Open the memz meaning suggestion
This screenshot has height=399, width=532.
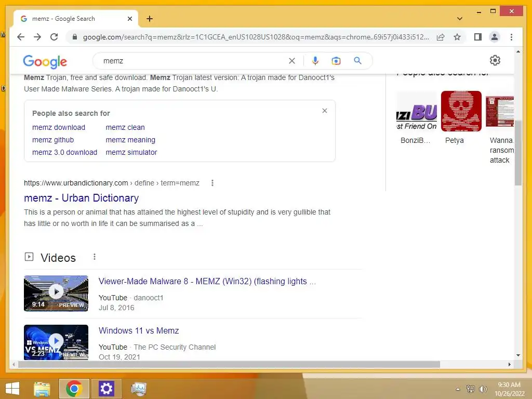130,140
